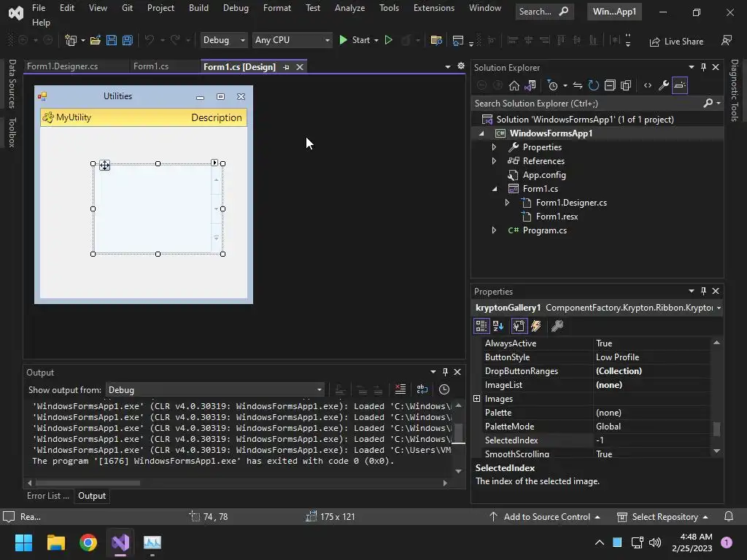Switch to the Form1.cs code tab
This screenshot has height=560, width=747.
click(x=150, y=66)
